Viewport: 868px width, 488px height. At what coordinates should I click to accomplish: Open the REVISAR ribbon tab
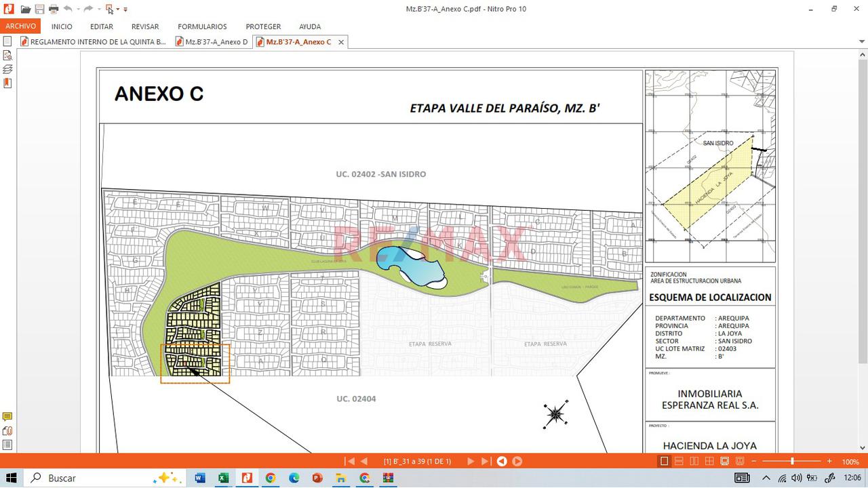point(145,26)
